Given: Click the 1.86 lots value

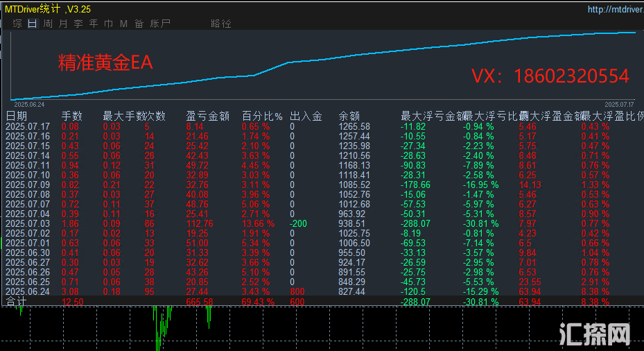Looking at the screenshot, I should tap(70, 223).
